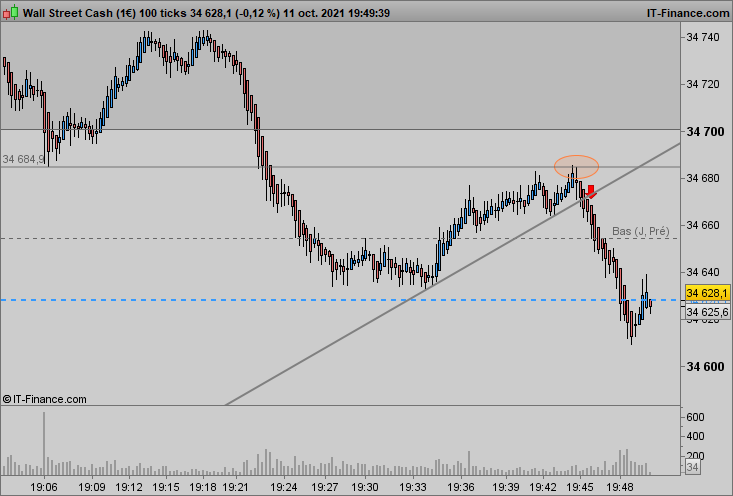The height and width of the screenshot is (496, 733).
Task: Click the 600 volume axis label
Action: click(x=695, y=417)
